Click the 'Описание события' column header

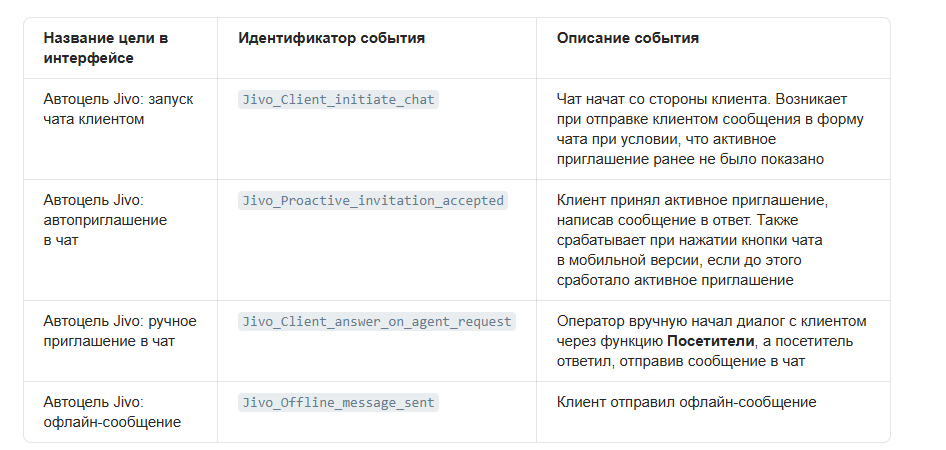pos(627,38)
